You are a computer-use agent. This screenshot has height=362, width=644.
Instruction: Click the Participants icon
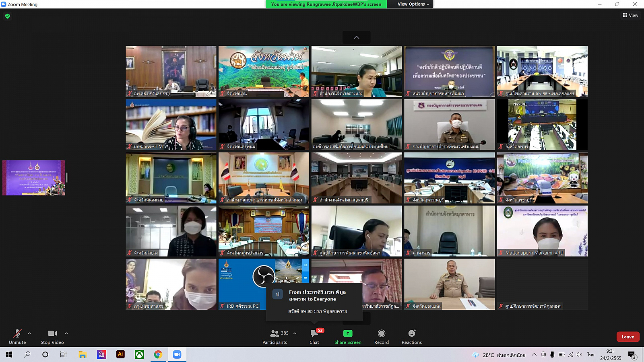coord(275,333)
